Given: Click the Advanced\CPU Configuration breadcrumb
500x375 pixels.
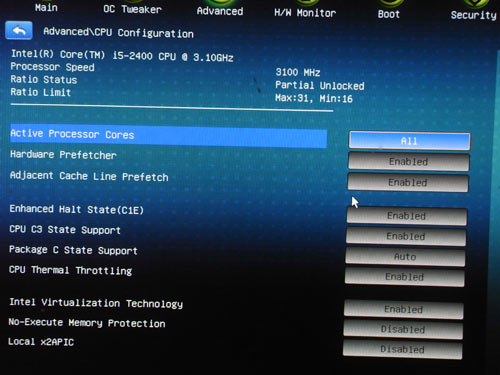Looking at the screenshot, I should (118, 33).
